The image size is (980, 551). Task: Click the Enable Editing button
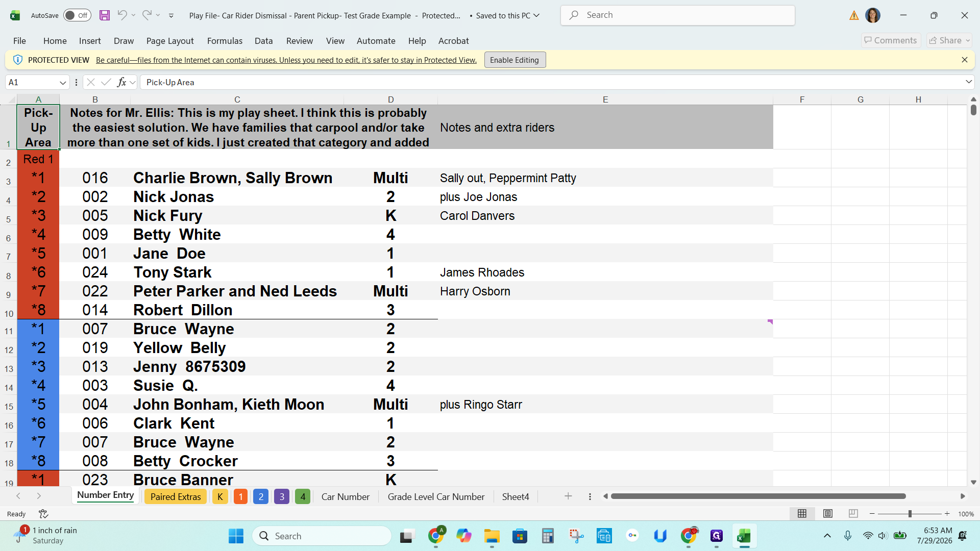click(x=514, y=60)
